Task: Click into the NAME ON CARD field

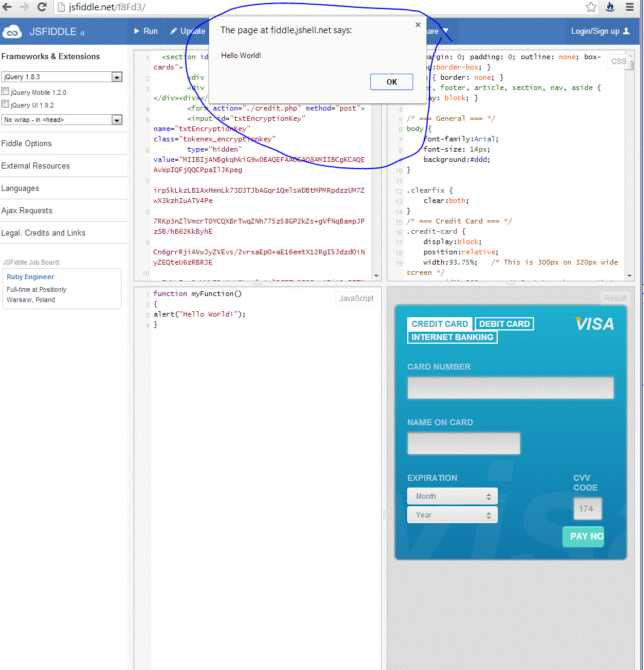Action: (463, 443)
